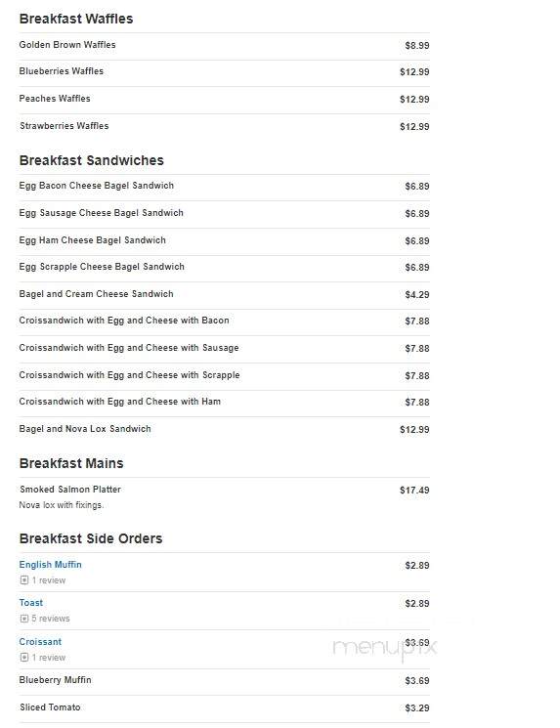Show the 5 reviews for Toast
Screen dimensions: 560x728
[51, 619]
